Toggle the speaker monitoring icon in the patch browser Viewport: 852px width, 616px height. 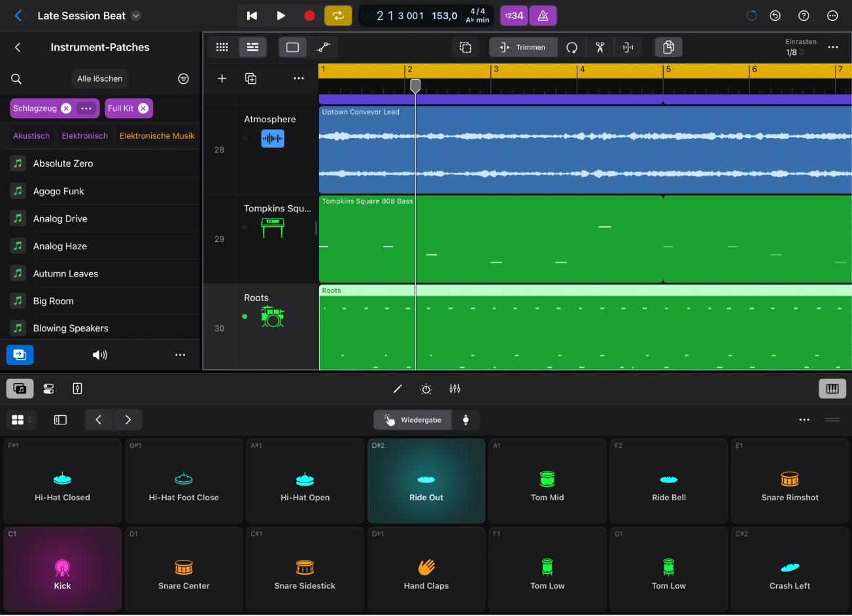(99, 354)
